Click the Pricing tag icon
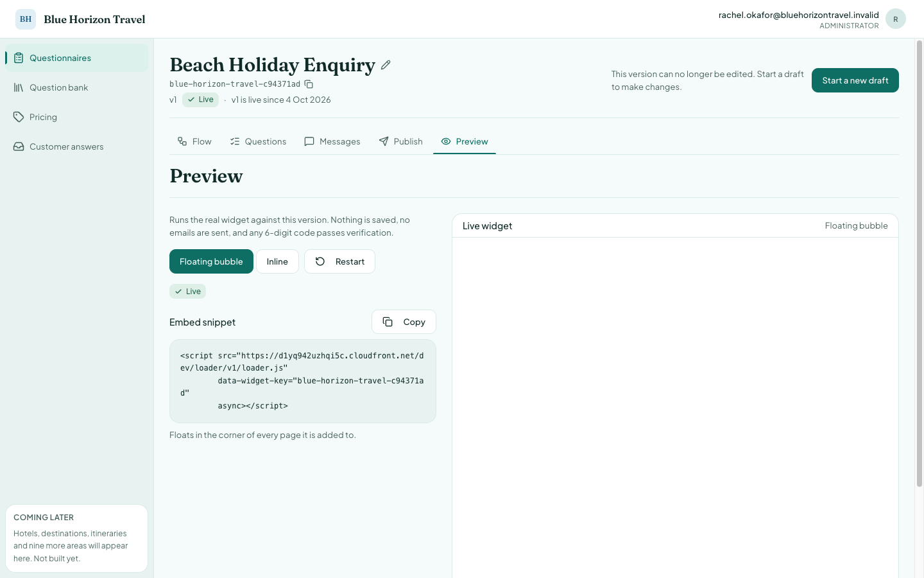The height and width of the screenshot is (578, 924). click(19, 117)
